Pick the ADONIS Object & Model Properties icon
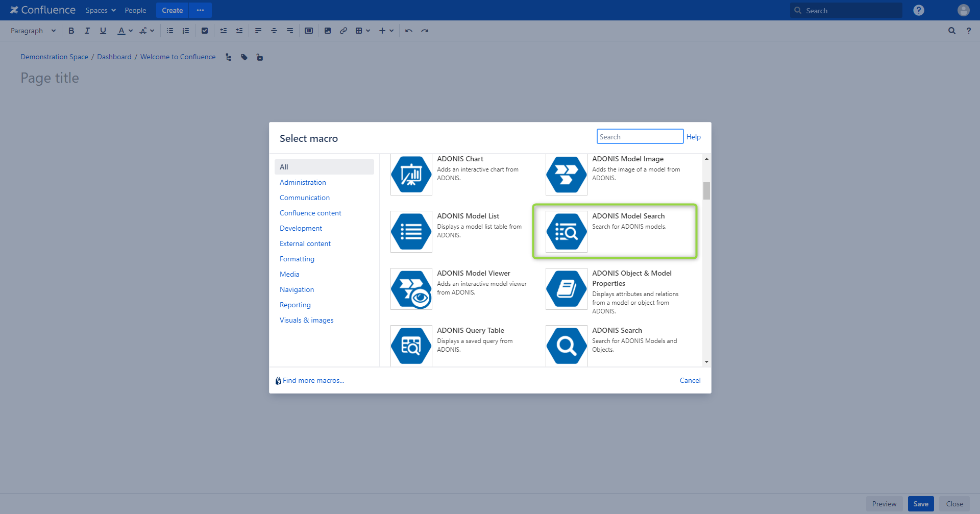The image size is (980, 514). point(567,289)
